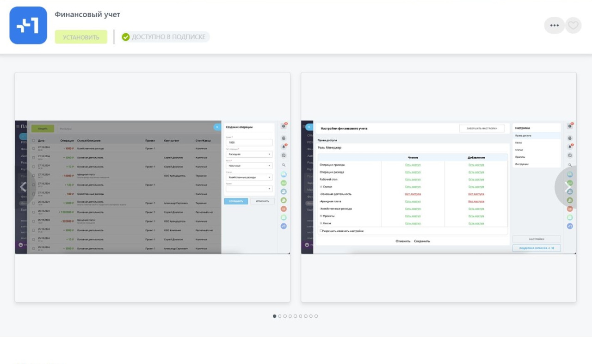This screenshot has width=592, height=364.
Task: Select the first carousel pagination dot
Action: [x=274, y=316]
